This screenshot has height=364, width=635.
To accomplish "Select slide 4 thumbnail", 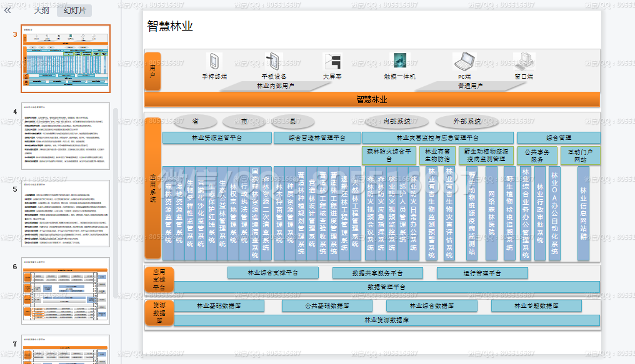I will (66, 136).
